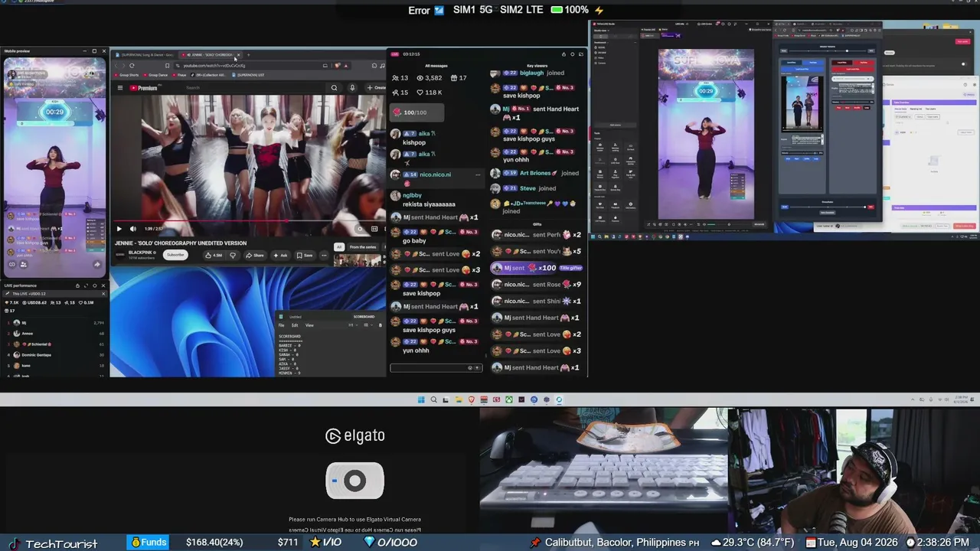
Task: Seek on the YouTube video progress bar
Action: pyautogui.click(x=249, y=222)
